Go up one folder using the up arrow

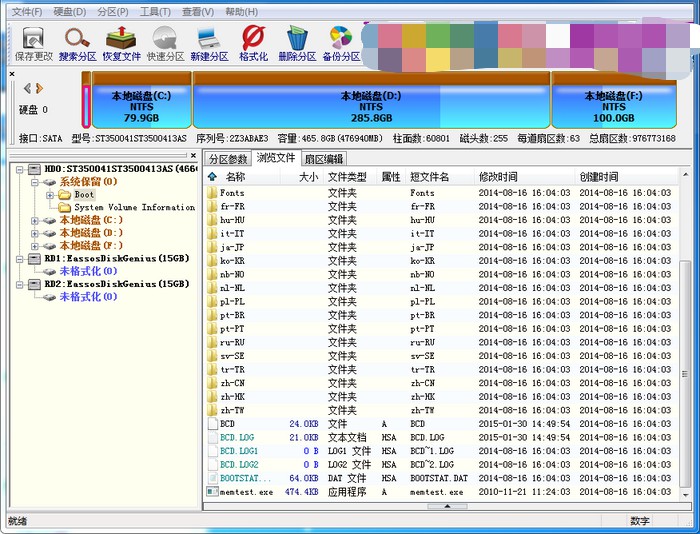pyautogui.click(x=212, y=177)
